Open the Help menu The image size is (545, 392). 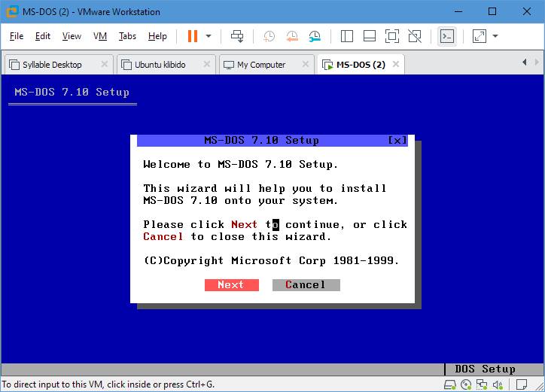pyautogui.click(x=157, y=36)
